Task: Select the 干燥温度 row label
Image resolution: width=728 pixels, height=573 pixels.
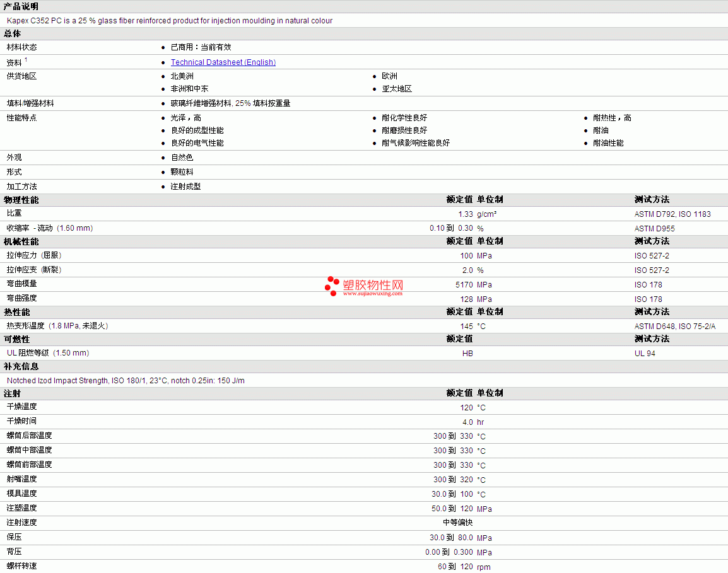Action: click(22, 407)
